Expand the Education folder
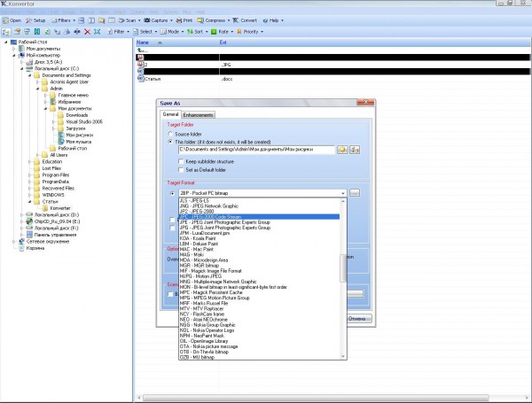The image size is (532, 403). [x=29, y=162]
